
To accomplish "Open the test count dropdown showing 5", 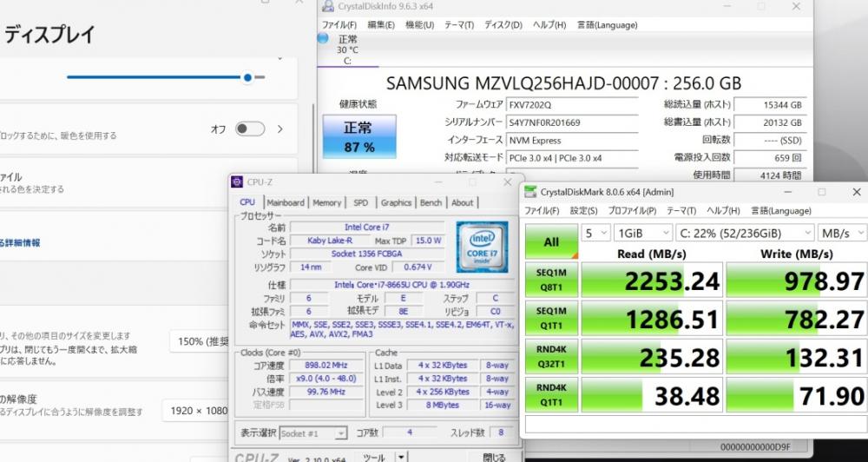I will point(595,234).
